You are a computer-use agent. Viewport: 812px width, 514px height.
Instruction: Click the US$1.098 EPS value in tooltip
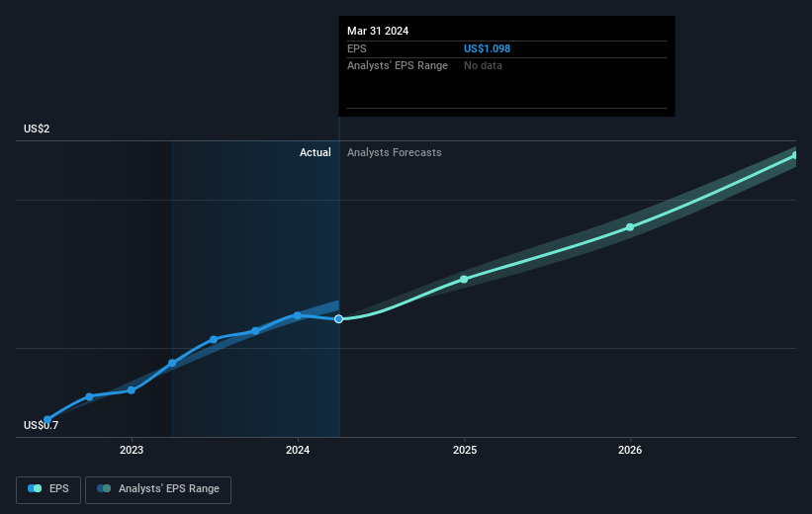(x=487, y=48)
